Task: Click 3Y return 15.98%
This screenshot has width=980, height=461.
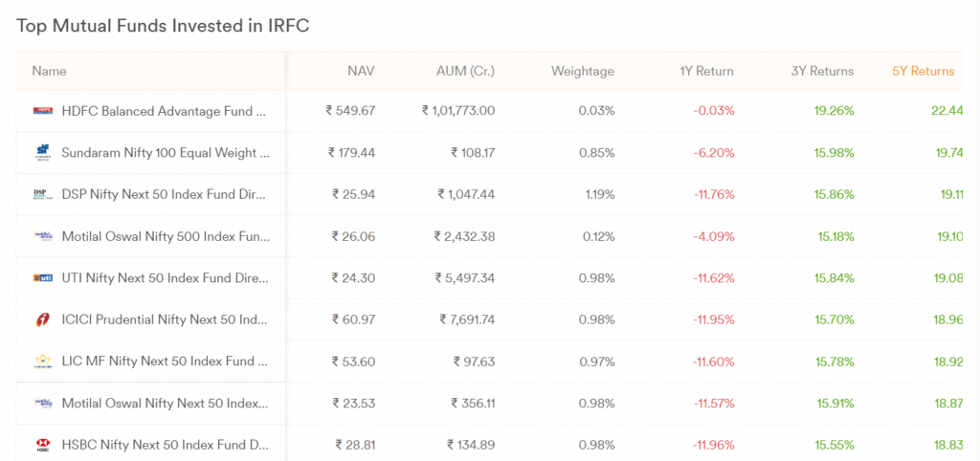Action: coord(834,153)
